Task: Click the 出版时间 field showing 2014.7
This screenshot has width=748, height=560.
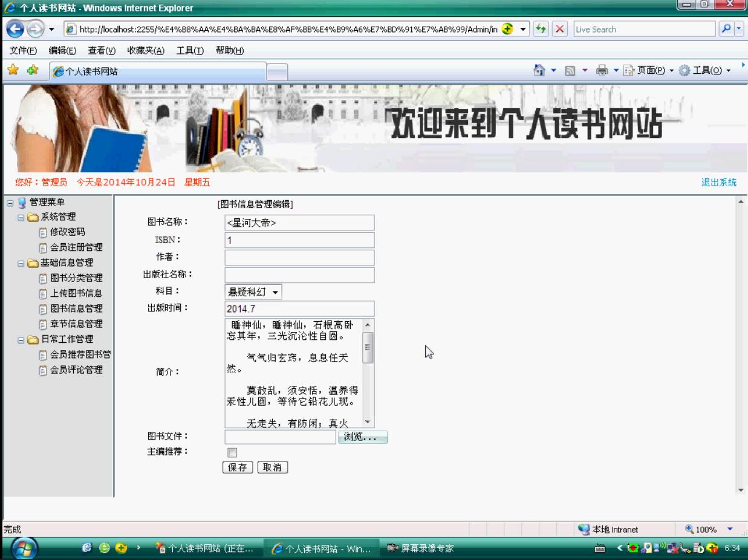Action: click(x=299, y=308)
